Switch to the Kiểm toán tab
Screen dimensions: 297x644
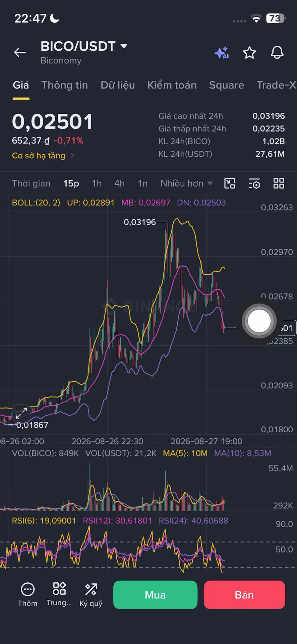point(172,85)
